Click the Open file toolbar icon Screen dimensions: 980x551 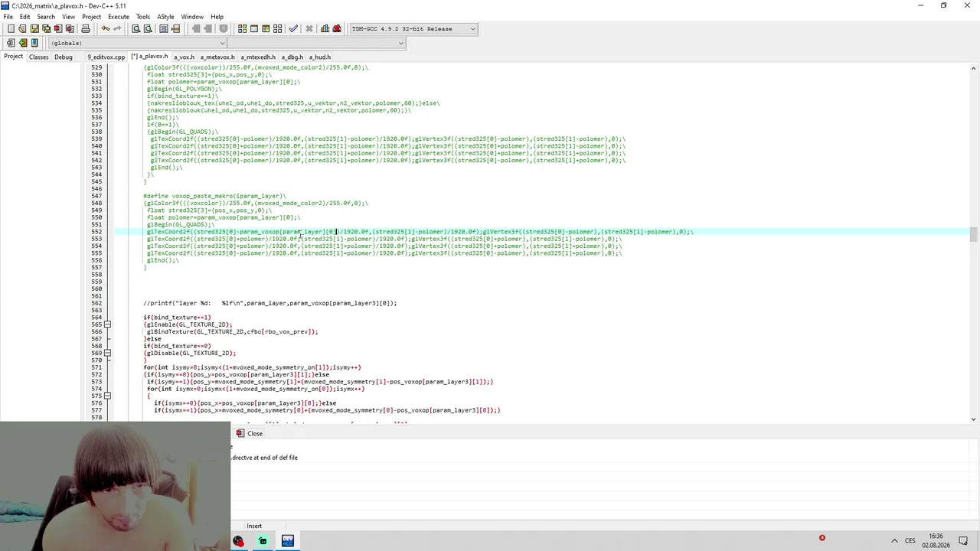click(22, 28)
